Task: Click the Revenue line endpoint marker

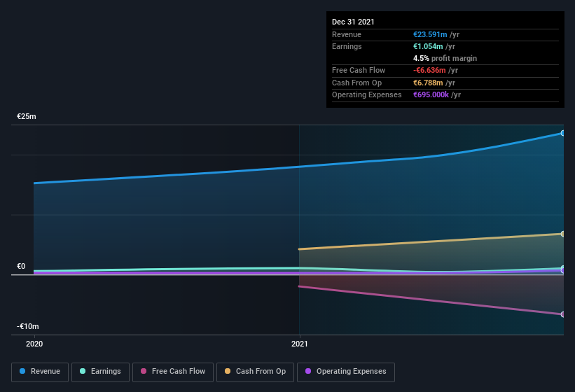Action: coord(562,134)
